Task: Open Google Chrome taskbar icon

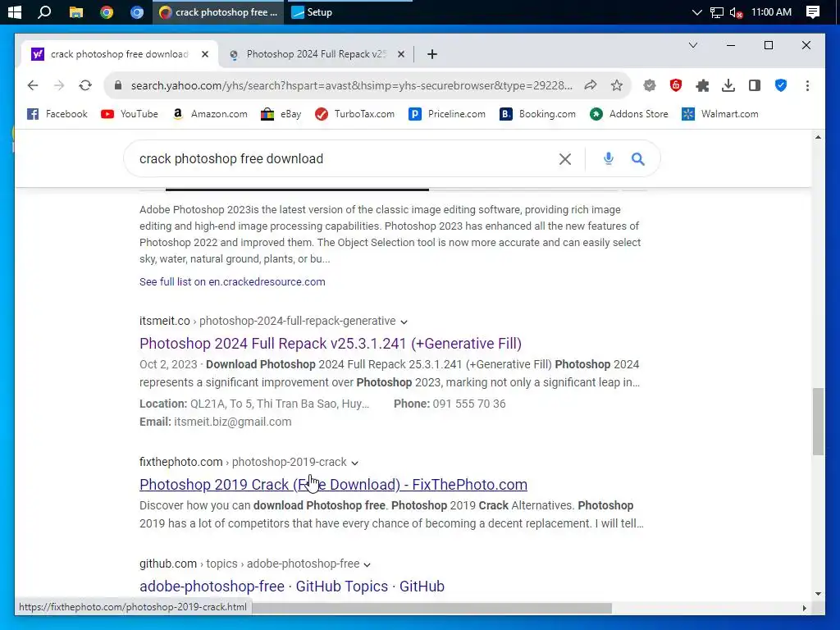Action: [107, 11]
